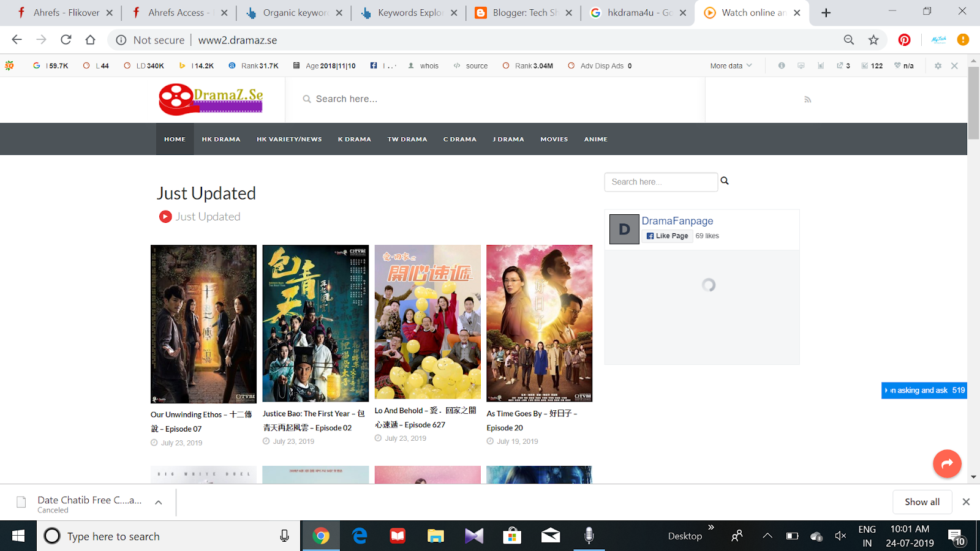Click the header Search here field

click(x=495, y=99)
